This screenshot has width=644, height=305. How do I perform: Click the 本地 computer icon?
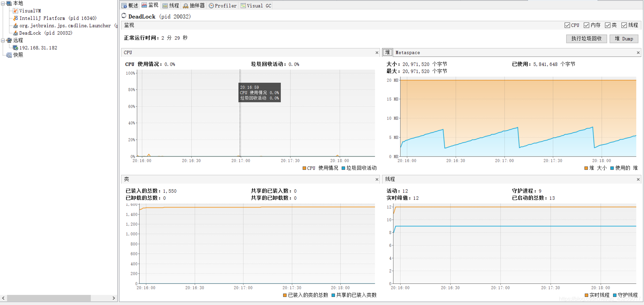click(9, 3)
